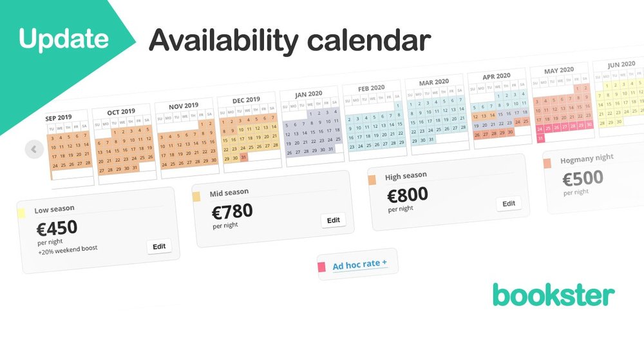Add a new Ad hoc rate
This screenshot has height=337, width=644.
click(x=360, y=265)
